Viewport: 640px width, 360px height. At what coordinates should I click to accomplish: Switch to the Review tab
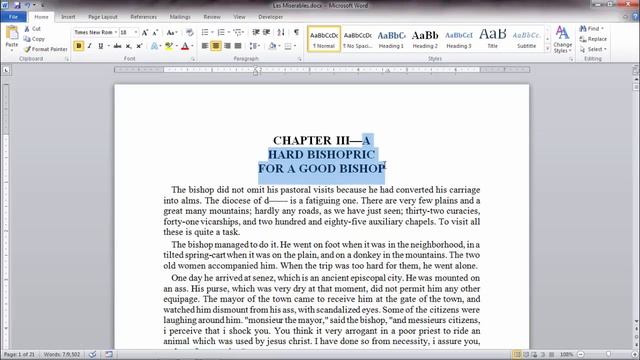(x=212, y=17)
